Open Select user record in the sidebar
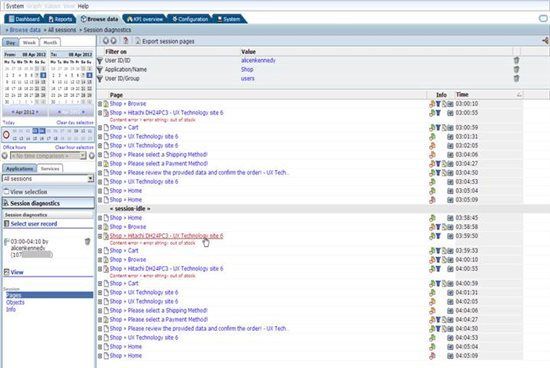 (x=34, y=224)
